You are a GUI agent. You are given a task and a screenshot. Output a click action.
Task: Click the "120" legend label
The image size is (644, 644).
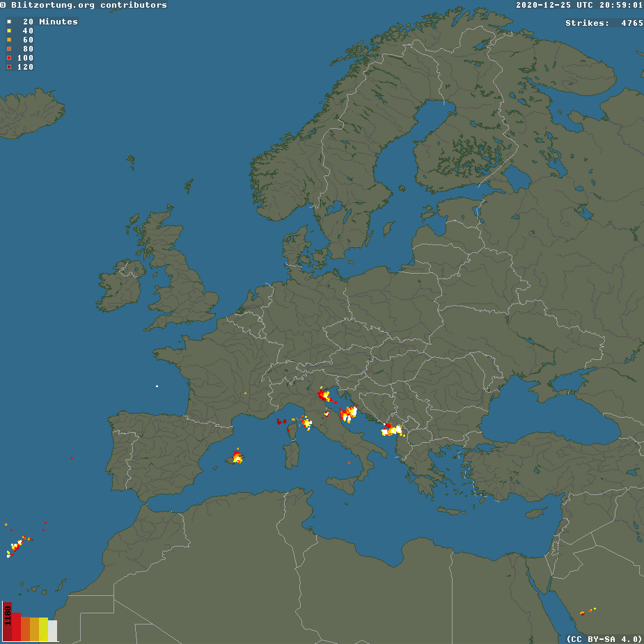[x=25, y=67]
